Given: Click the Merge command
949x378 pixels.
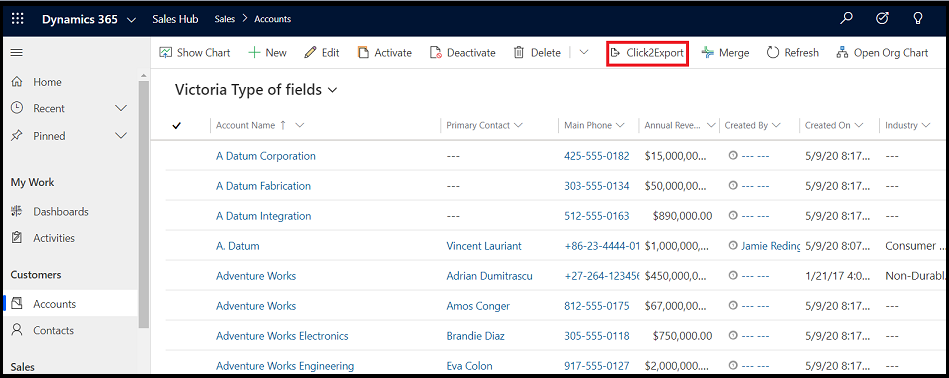Looking at the screenshot, I should click(725, 53).
